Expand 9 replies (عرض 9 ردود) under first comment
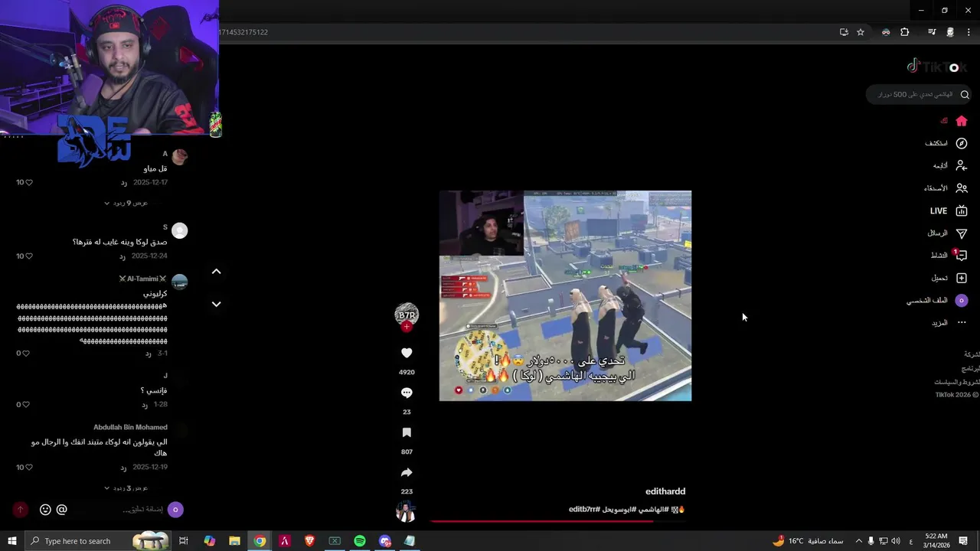 126,203
